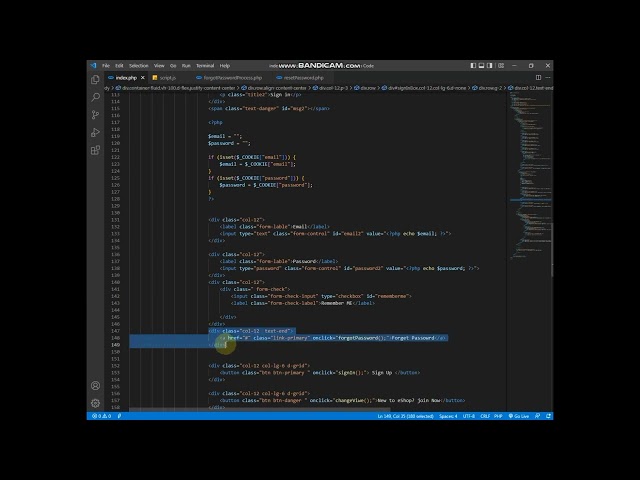This screenshot has width=640, height=480.
Task: Change encoding via UTF-8 status item
Action: pos(469,416)
